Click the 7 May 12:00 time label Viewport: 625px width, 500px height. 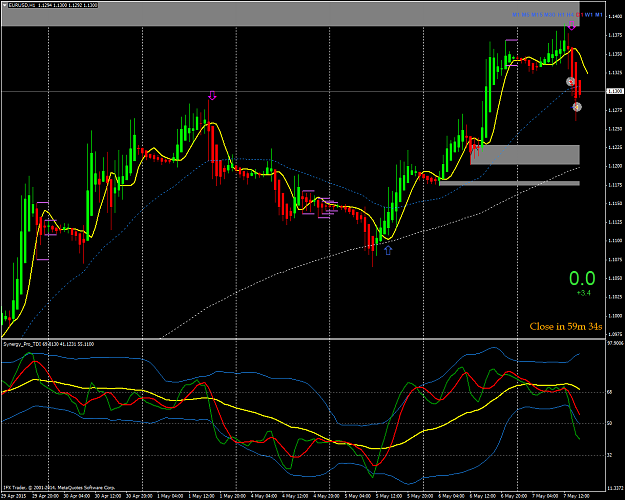(x=577, y=496)
